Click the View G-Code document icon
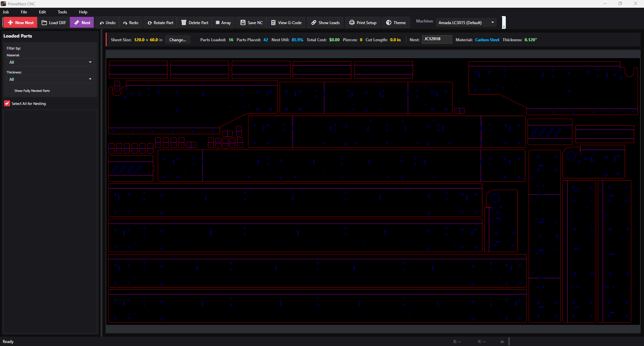 click(x=273, y=22)
